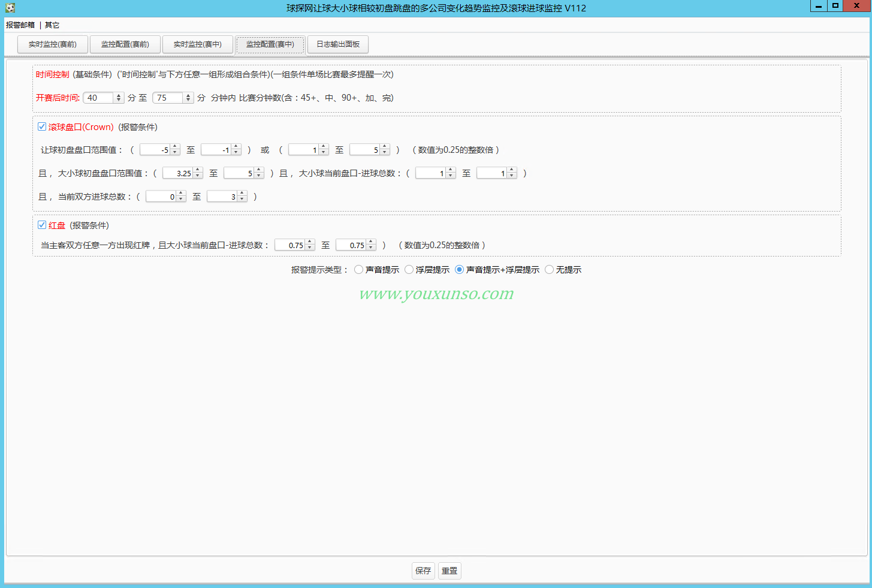Image resolution: width=872 pixels, height=588 pixels.
Task: Decrease the 红盘 maximum 0.75 value
Action: [371, 248]
